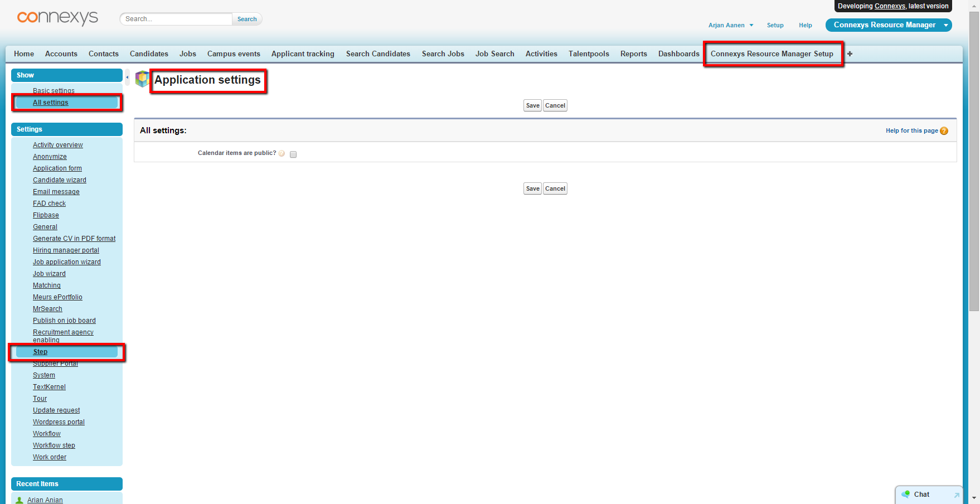
Task: Select Connexys Resource Manager Setup tab
Action: (772, 54)
